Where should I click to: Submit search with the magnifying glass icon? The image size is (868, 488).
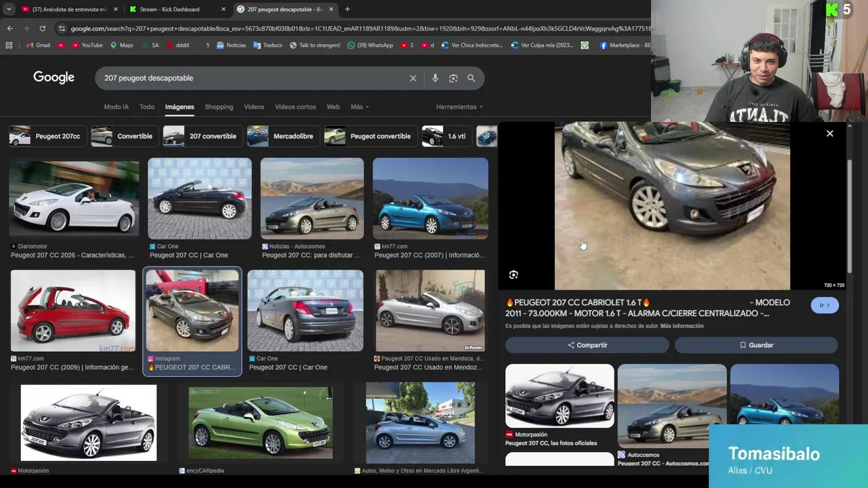(x=471, y=78)
